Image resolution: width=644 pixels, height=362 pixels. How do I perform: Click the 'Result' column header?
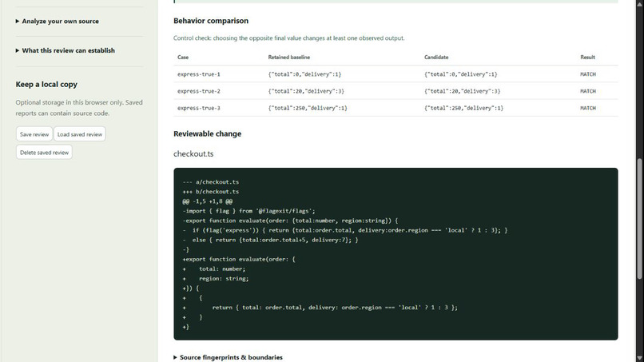click(588, 57)
